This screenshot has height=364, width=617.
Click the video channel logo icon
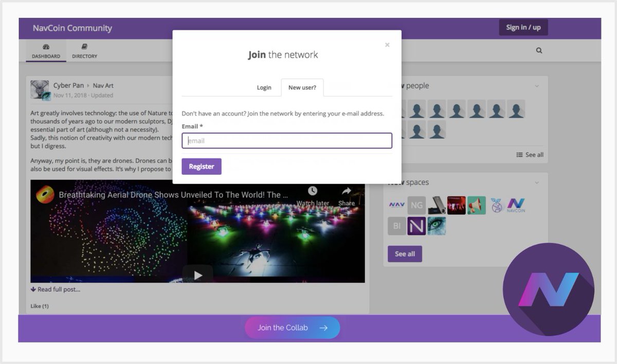[45, 195]
